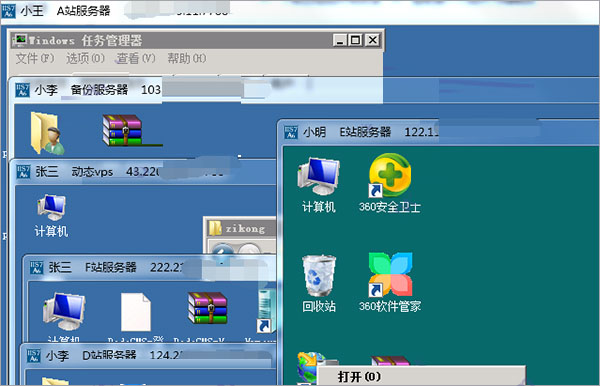Image resolution: width=600 pixels, height=386 pixels.
Task: Select the WinRAR archive icon in the 备份服务器 window
Action: 122,130
